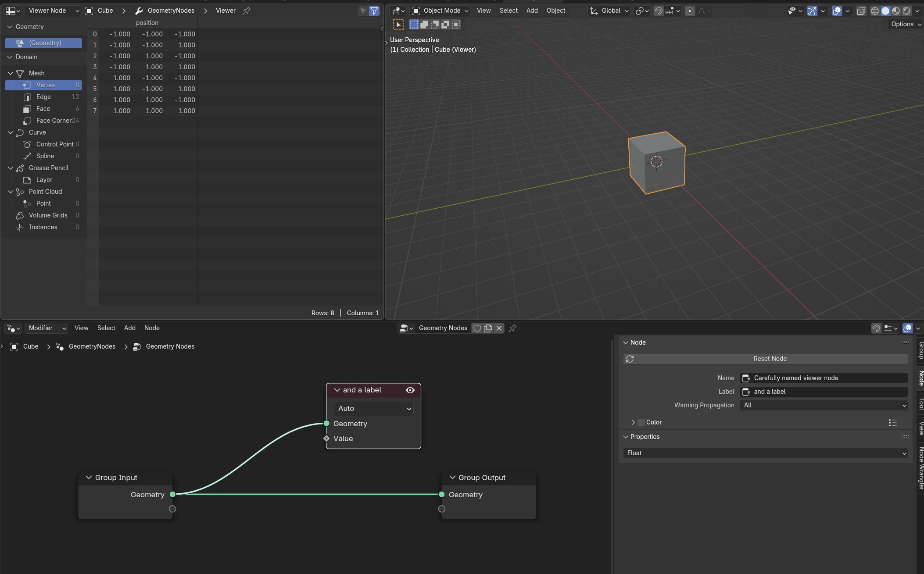
Task: Toggle X-ray display in viewport
Action: (x=861, y=11)
